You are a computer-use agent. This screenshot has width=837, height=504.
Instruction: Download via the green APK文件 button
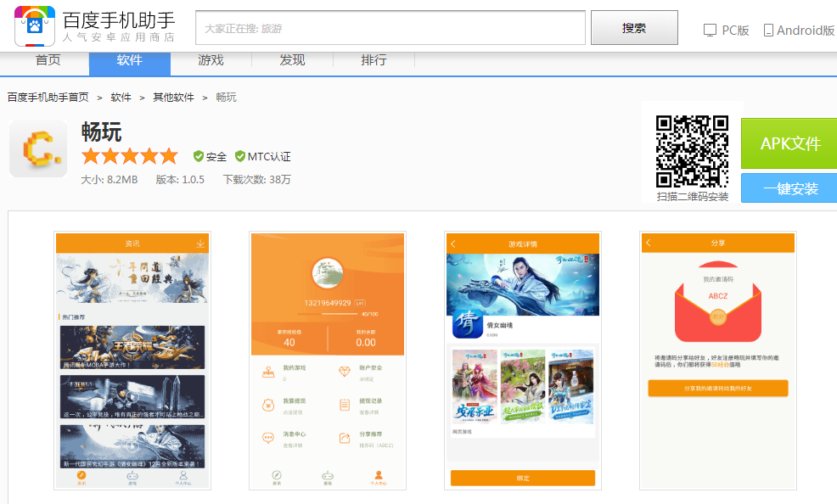[x=789, y=143]
